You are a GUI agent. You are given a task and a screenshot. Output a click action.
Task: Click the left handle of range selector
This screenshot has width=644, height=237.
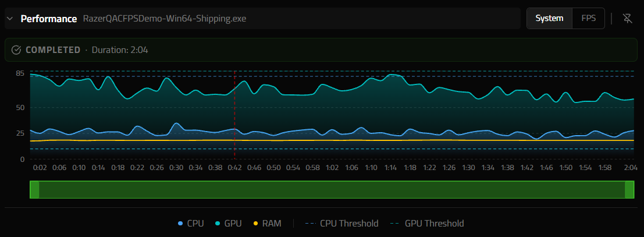(x=34, y=190)
